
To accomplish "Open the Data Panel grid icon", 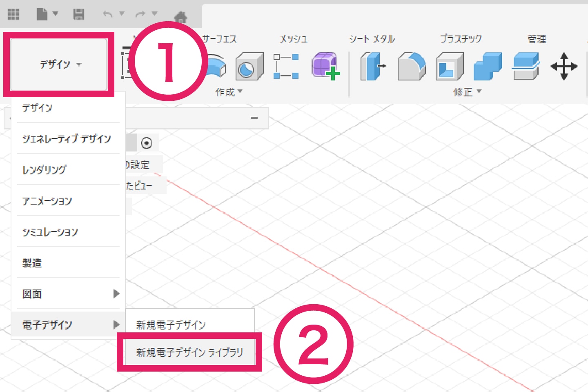I will click(x=13, y=14).
